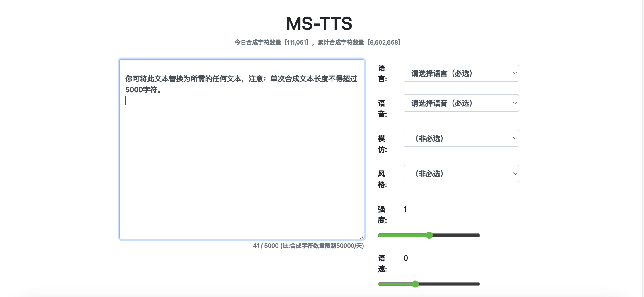Expand the 模仿 role-play dropdown
Viewport: 644px width, 297px height.
click(x=461, y=138)
